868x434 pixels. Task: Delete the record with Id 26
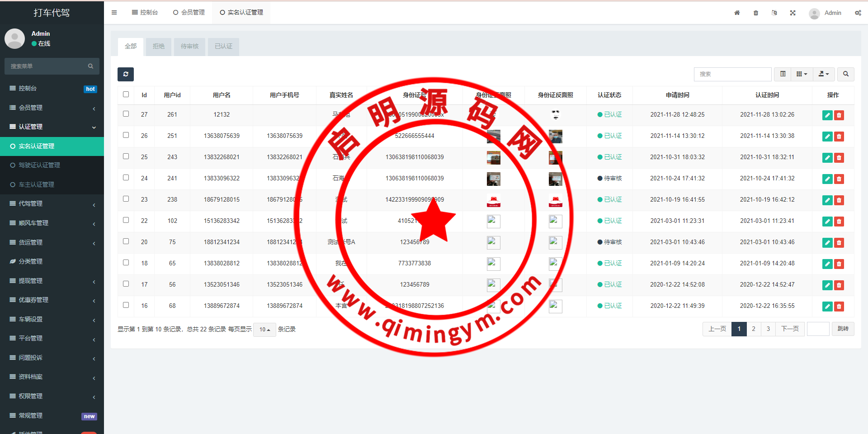(x=839, y=137)
